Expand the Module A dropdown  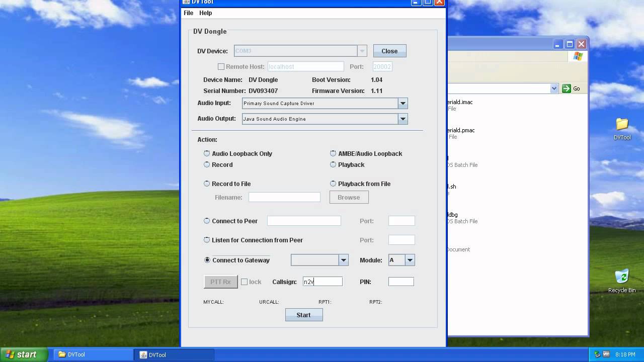pyautogui.click(x=410, y=260)
